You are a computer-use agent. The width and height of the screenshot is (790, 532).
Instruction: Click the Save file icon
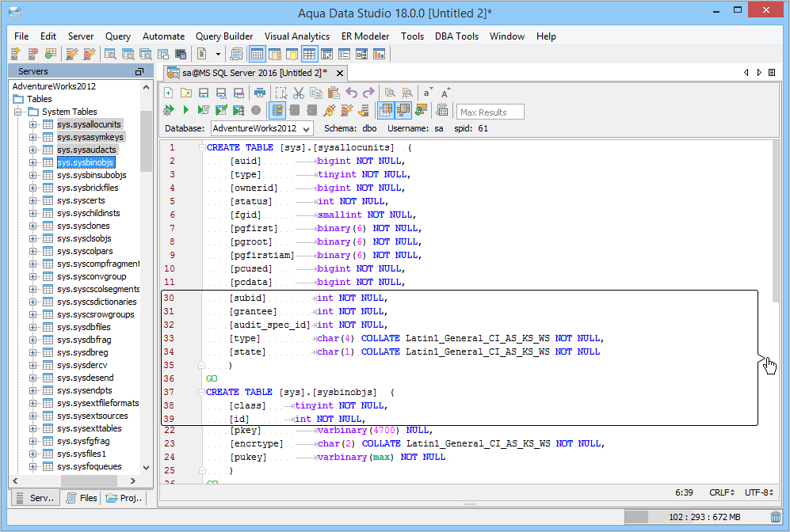coord(203,93)
